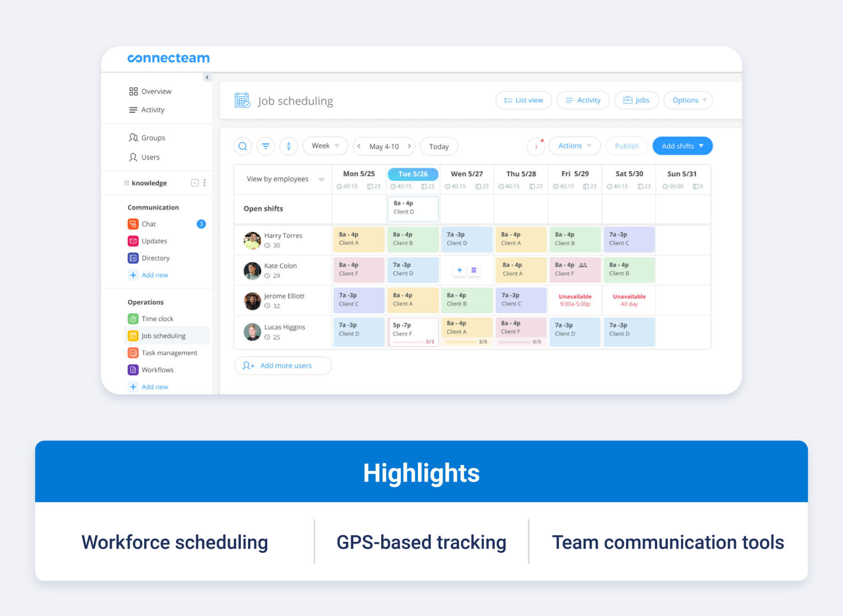Open Harry Torres's Saturday Client C shift
Viewport: 843px width, 616px height.
[x=629, y=239]
